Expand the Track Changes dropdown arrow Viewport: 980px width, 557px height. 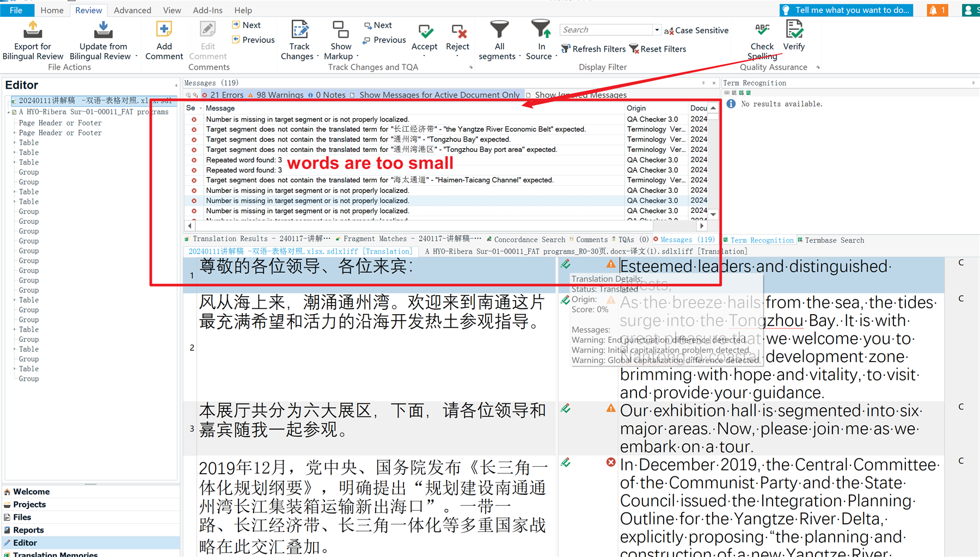coord(317,57)
